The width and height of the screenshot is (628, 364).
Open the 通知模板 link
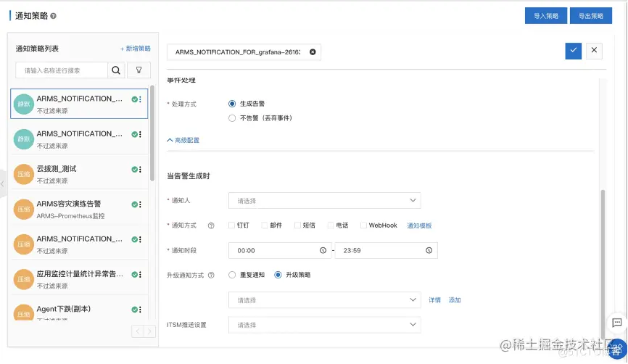click(419, 226)
